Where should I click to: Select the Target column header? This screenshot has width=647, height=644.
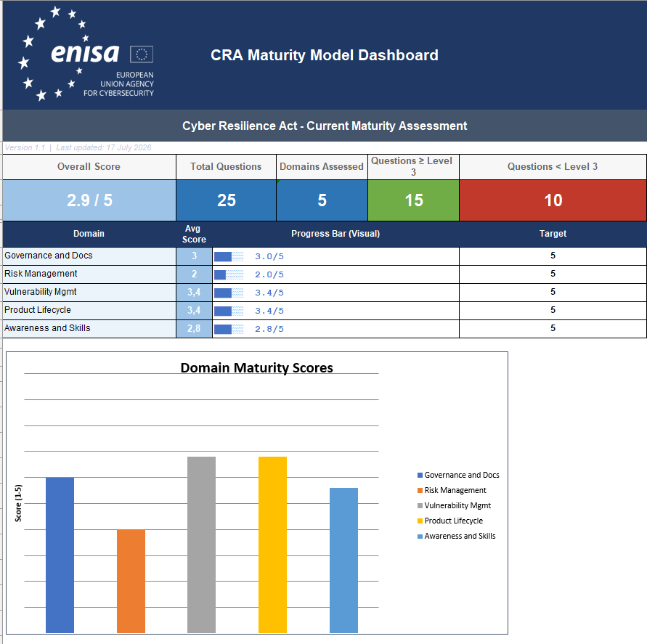tap(553, 234)
